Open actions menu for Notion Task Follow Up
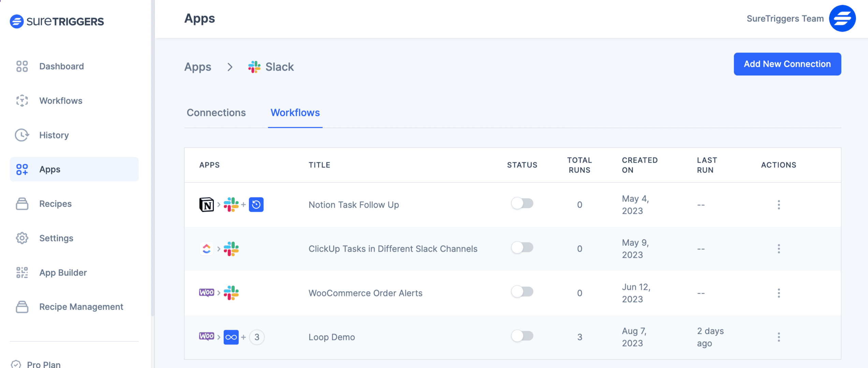 point(779,205)
